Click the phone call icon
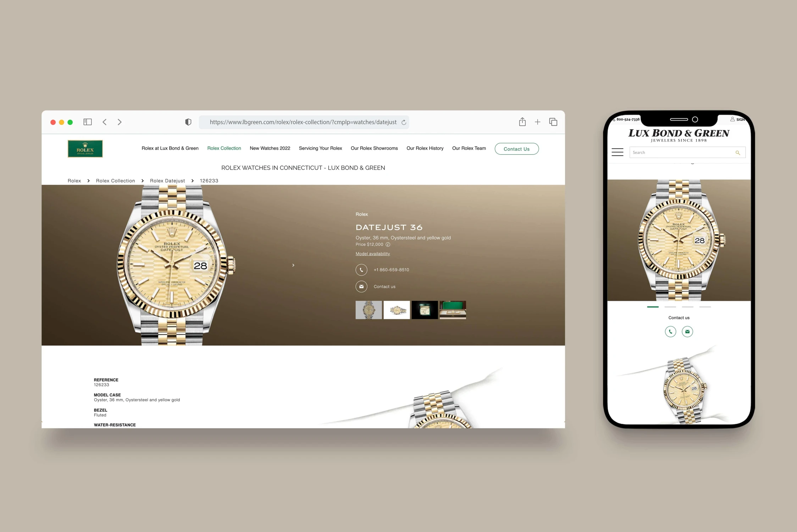This screenshot has width=797, height=532. coord(361,270)
